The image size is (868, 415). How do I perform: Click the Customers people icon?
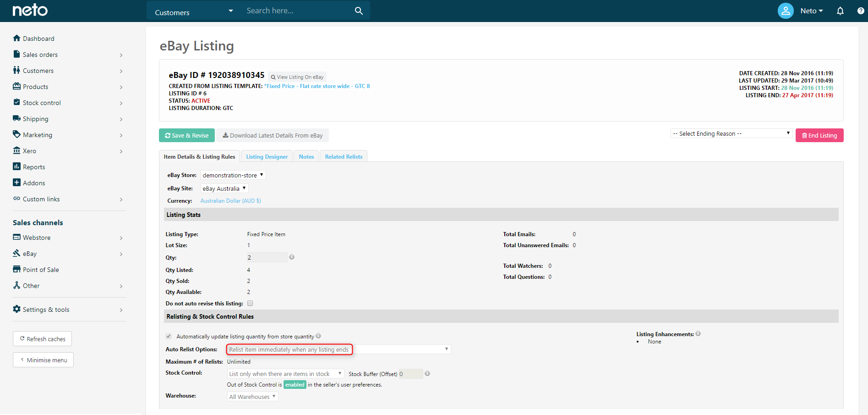tap(17, 70)
